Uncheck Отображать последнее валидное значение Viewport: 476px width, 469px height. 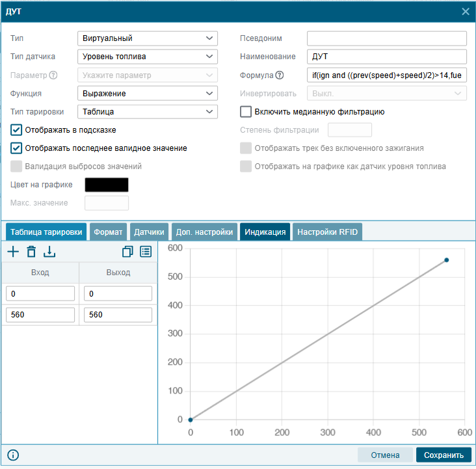pyautogui.click(x=17, y=148)
